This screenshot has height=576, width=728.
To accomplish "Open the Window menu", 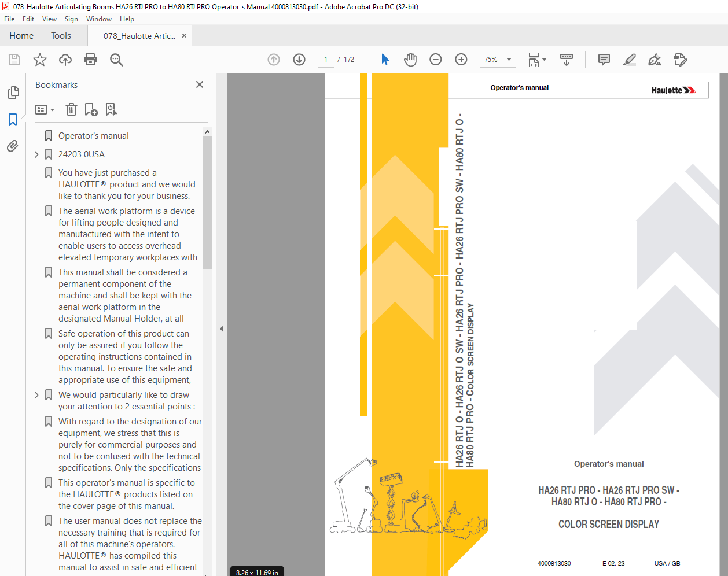I will [99, 19].
